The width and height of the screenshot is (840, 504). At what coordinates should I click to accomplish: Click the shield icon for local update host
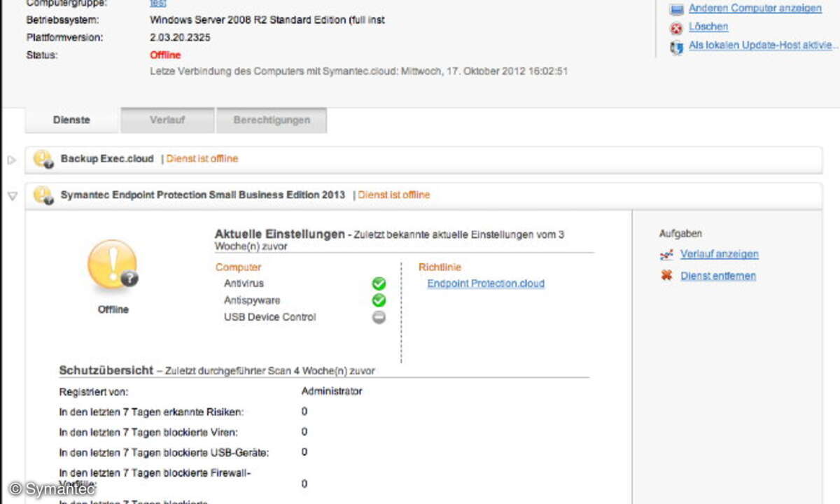[676, 47]
